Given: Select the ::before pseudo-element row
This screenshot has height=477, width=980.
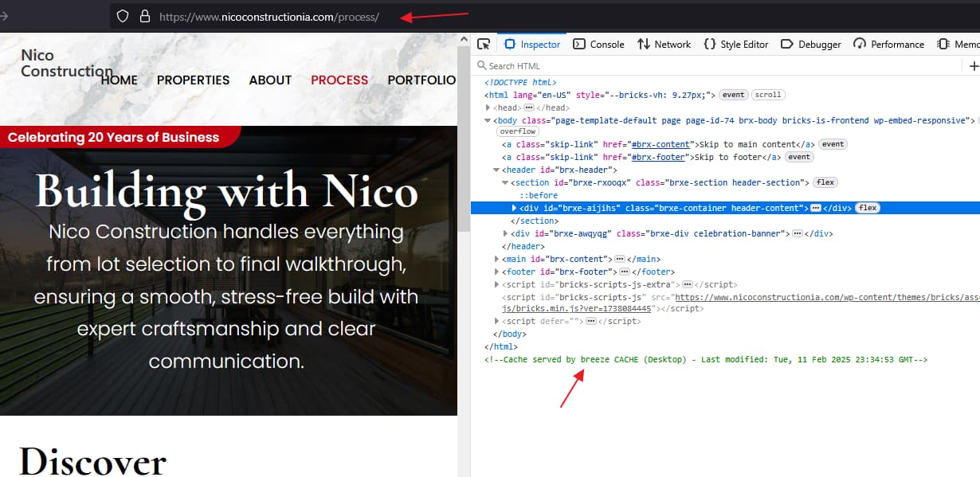Looking at the screenshot, I should point(539,195).
